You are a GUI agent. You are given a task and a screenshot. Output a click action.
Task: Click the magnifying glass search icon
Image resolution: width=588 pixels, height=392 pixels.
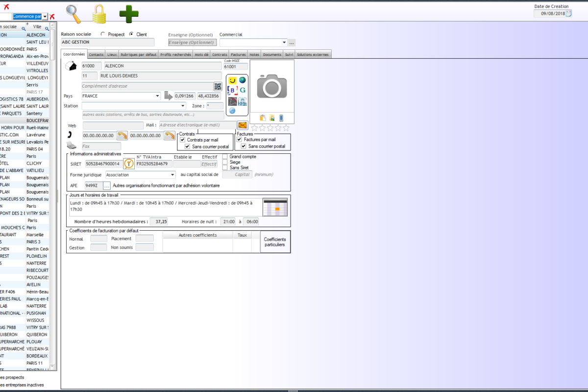[74, 14]
